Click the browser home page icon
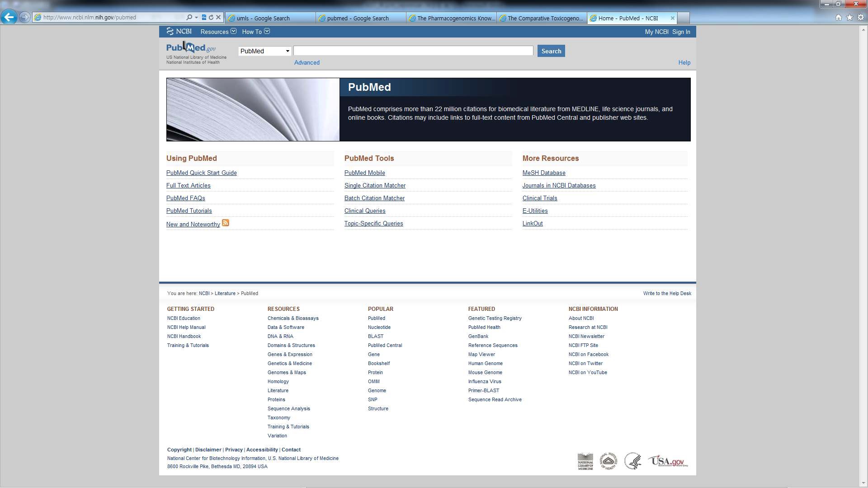Viewport: 868px width, 488px height. tap(839, 17)
